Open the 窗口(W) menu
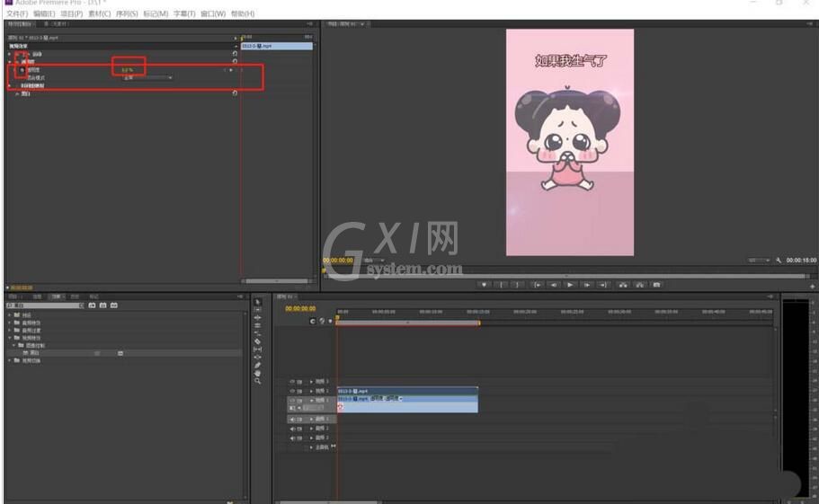The width and height of the screenshot is (819, 504). 213,13
